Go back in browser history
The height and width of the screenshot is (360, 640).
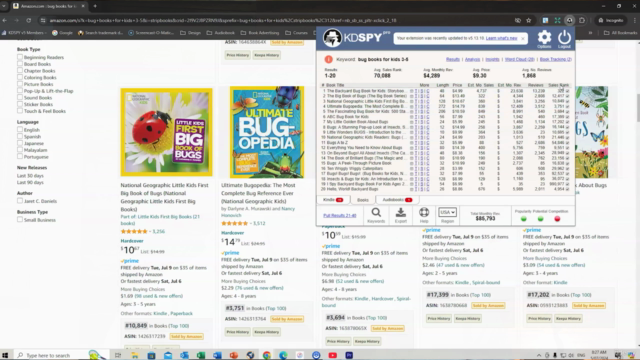[5, 20]
